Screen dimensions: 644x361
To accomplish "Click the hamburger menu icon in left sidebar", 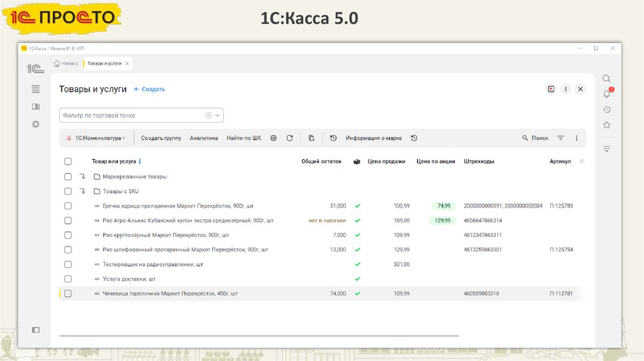I will click(36, 89).
